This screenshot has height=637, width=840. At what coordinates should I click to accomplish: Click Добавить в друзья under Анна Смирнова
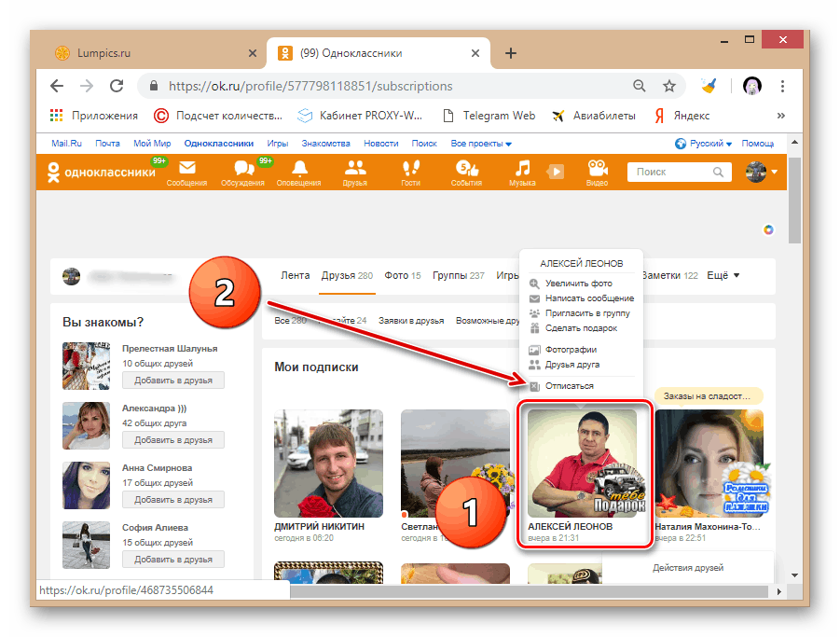click(172, 499)
